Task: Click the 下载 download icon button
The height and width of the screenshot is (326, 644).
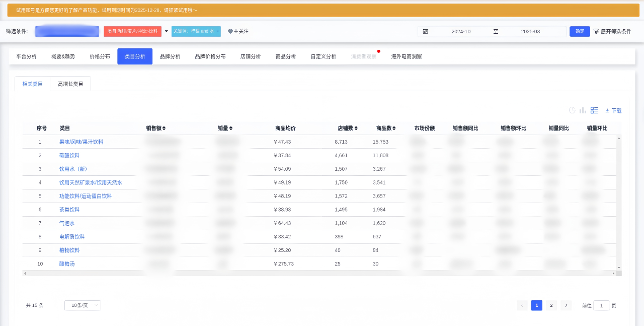Action: pos(613,111)
